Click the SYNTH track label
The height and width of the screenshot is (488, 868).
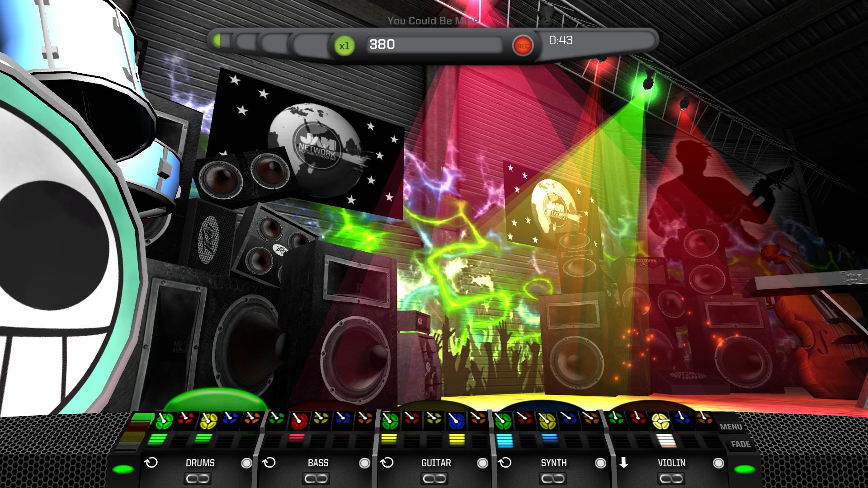554,463
